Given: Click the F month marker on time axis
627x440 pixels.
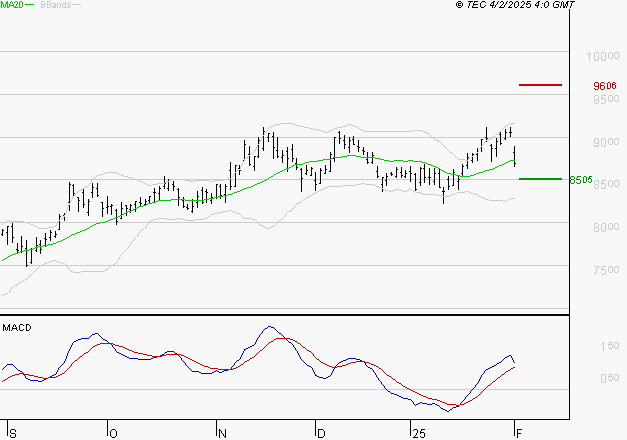Looking at the screenshot, I should pos(519,434).
